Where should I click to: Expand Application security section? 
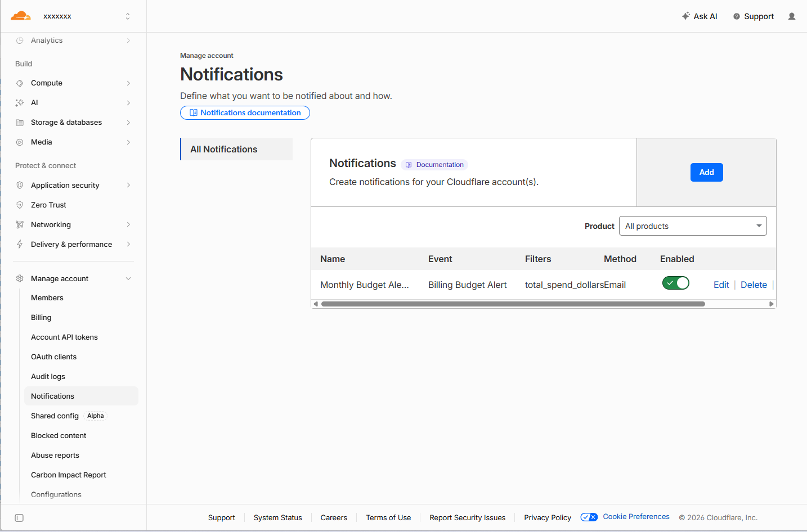click(128, 186)
